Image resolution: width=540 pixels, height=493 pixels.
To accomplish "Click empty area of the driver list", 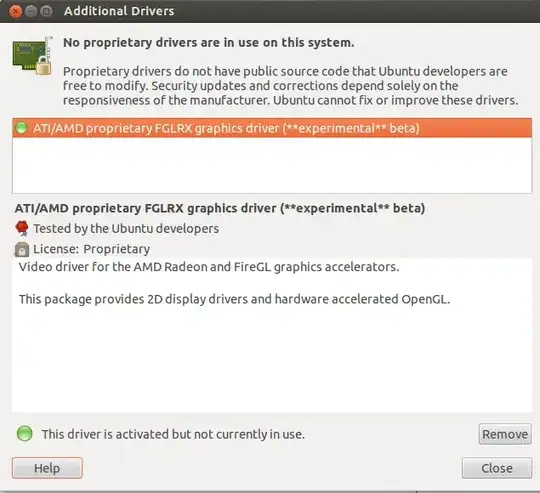I will pyautogui.click(x=272, y=165).
